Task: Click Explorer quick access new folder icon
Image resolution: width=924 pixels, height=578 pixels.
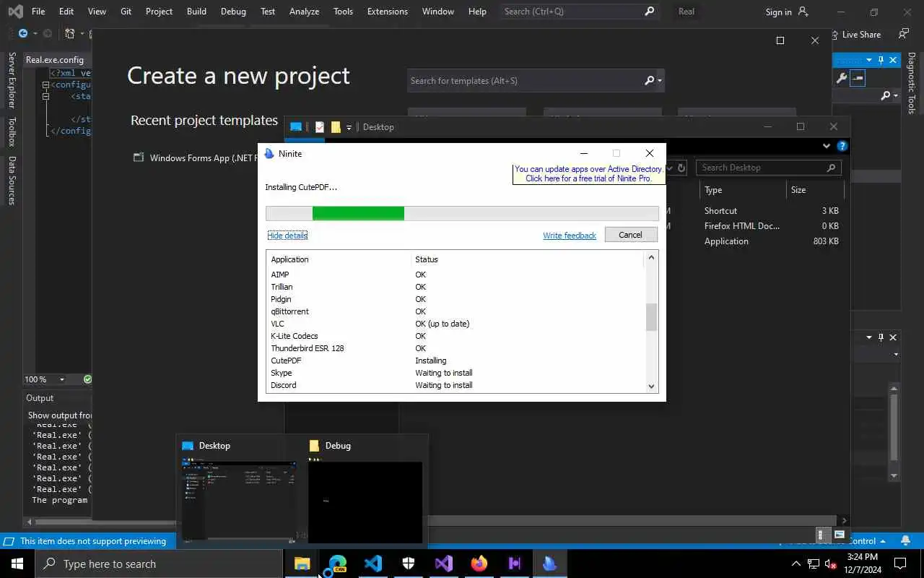Action: pyautogui.click(x=336, y=127)
